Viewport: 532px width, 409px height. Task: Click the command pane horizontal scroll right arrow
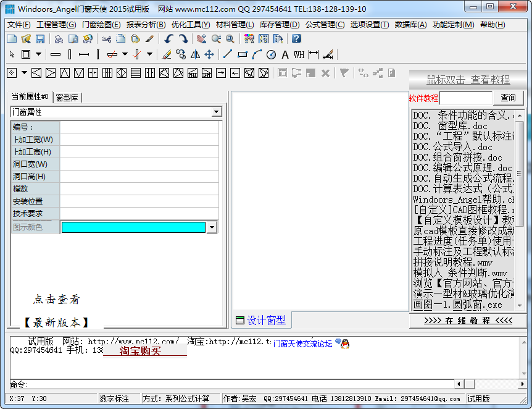click(523, 384)
